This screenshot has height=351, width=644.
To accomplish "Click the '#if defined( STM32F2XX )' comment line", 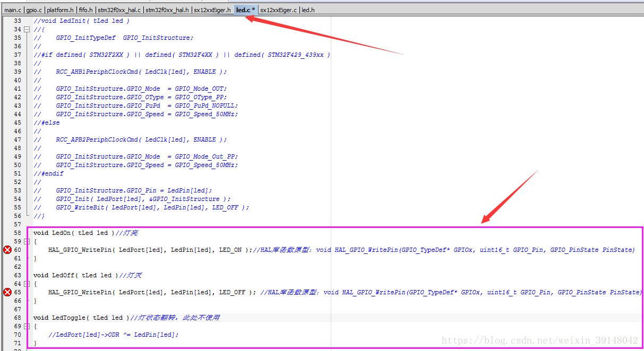I will pyautogui.click(x=182, y=55).
